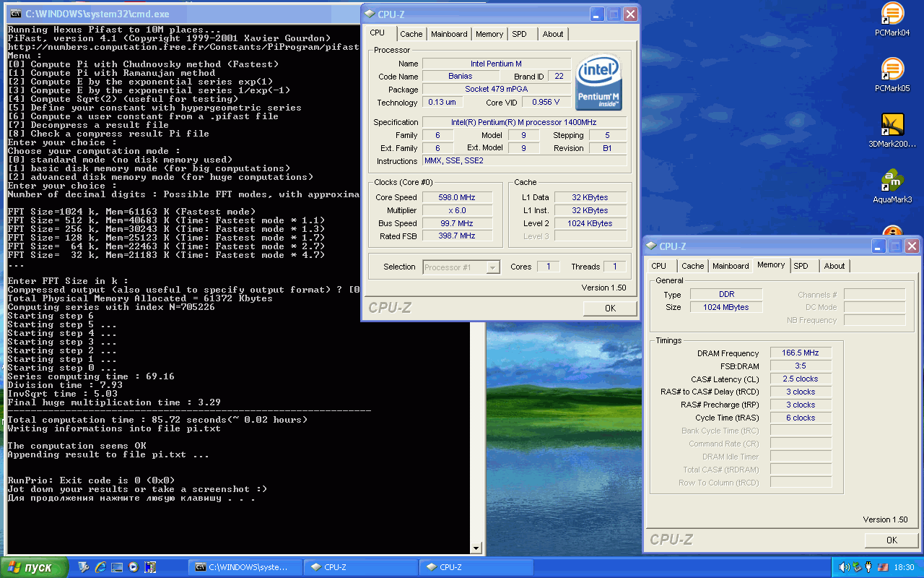
Task: Open PCMark05 desktop shortcut
Action: coord(892,75)
